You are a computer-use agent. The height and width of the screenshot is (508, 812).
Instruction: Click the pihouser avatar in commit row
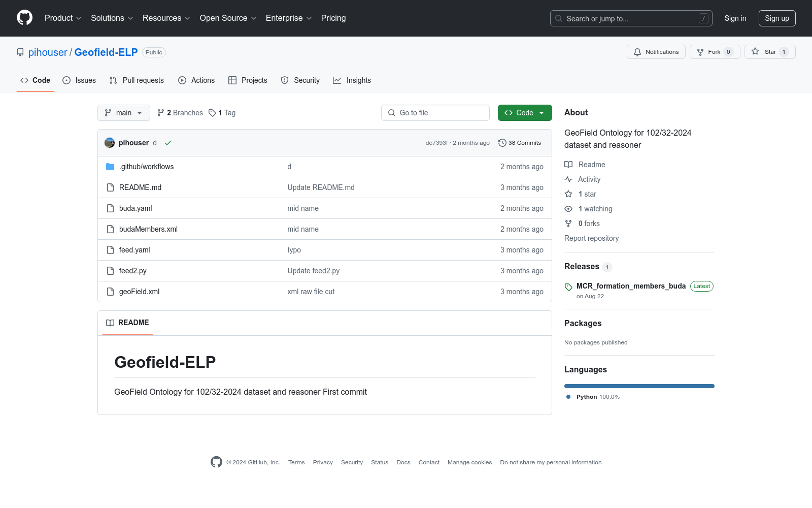pyautogui.click(x=110, y=143)
